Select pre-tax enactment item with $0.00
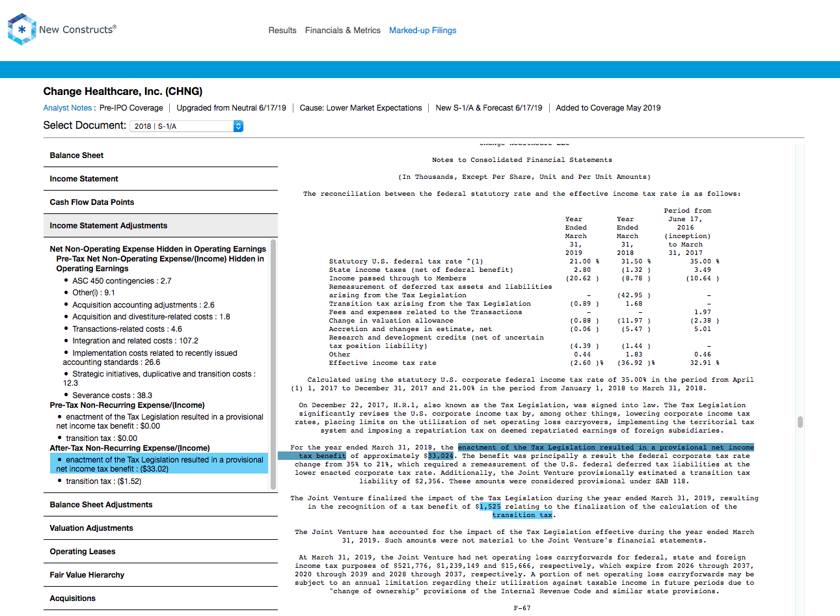This screenshot has width=840, height=616. point(159,422)
